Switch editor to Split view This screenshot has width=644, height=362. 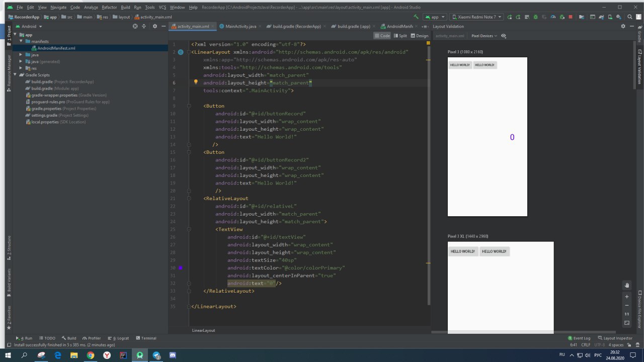[x=400, y=36]
